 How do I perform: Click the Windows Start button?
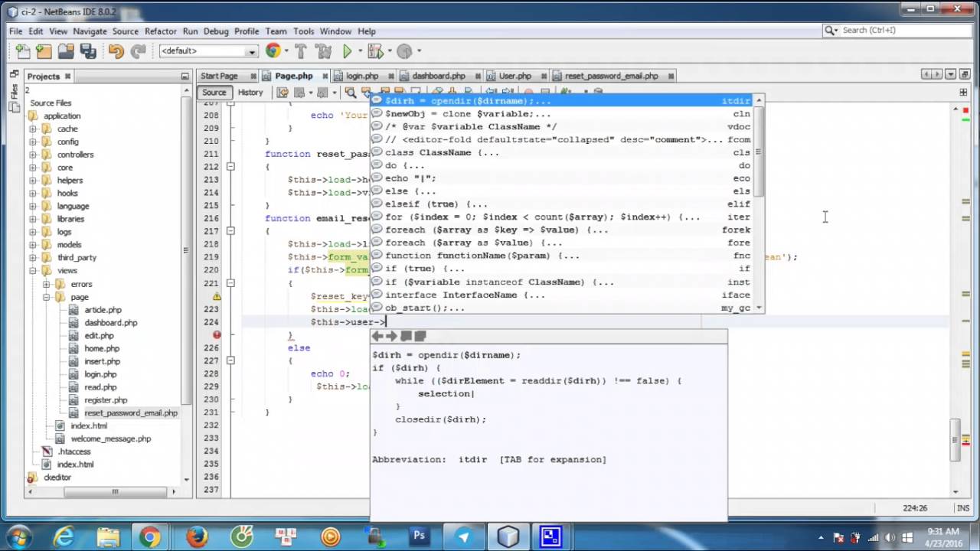(x=19, y=536)
